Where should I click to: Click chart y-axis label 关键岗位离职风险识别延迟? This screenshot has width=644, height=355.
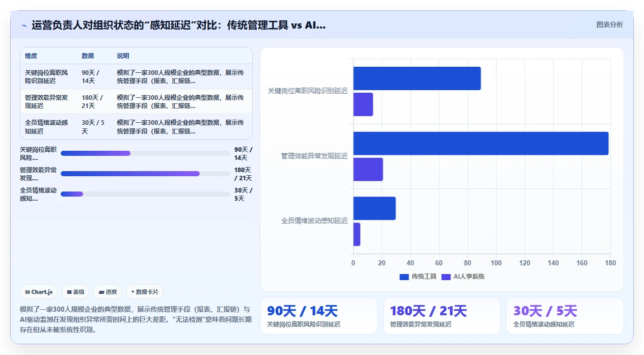(308, 91)
